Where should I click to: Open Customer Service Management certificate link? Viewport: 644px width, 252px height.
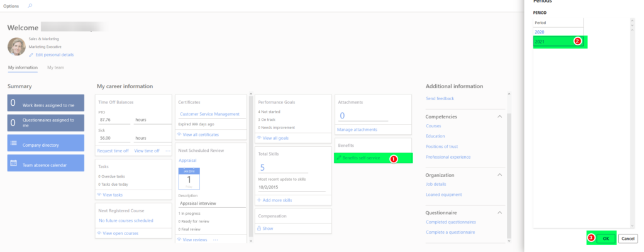coord(209,114)
